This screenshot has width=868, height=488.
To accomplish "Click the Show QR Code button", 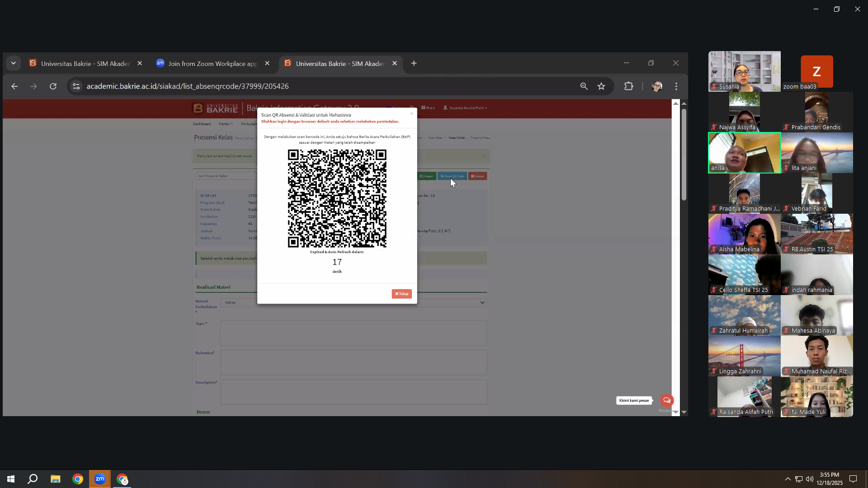I will (x=452, y=176).
